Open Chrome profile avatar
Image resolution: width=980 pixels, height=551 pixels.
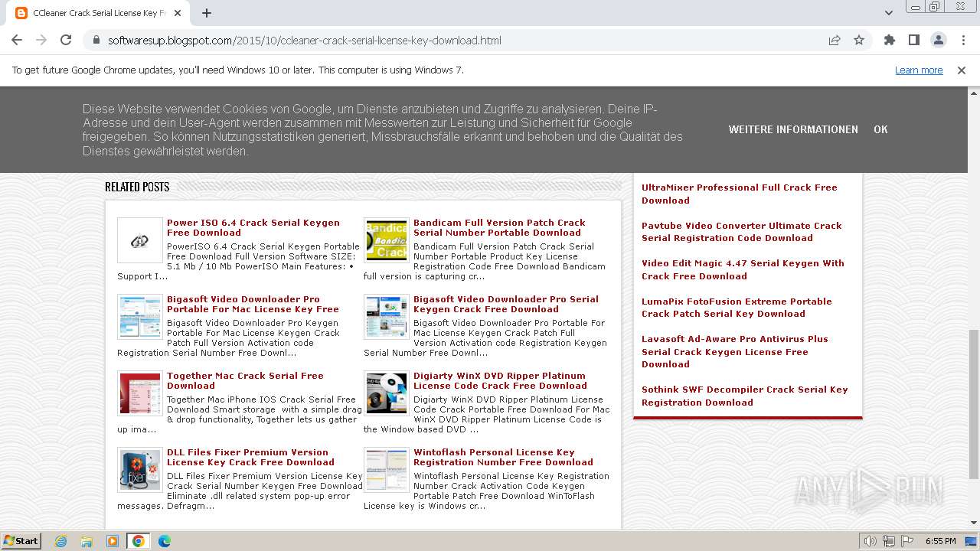(939, 40)
